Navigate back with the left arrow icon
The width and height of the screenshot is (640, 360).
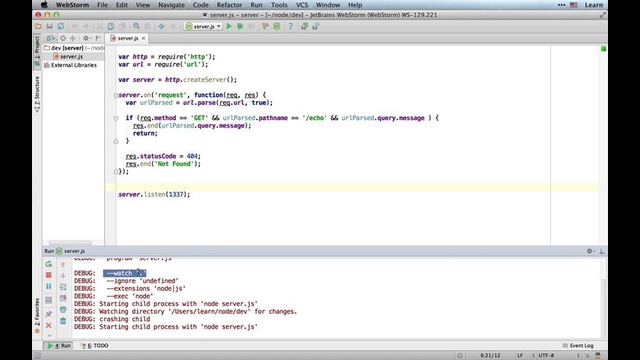(x=162, y=26)
